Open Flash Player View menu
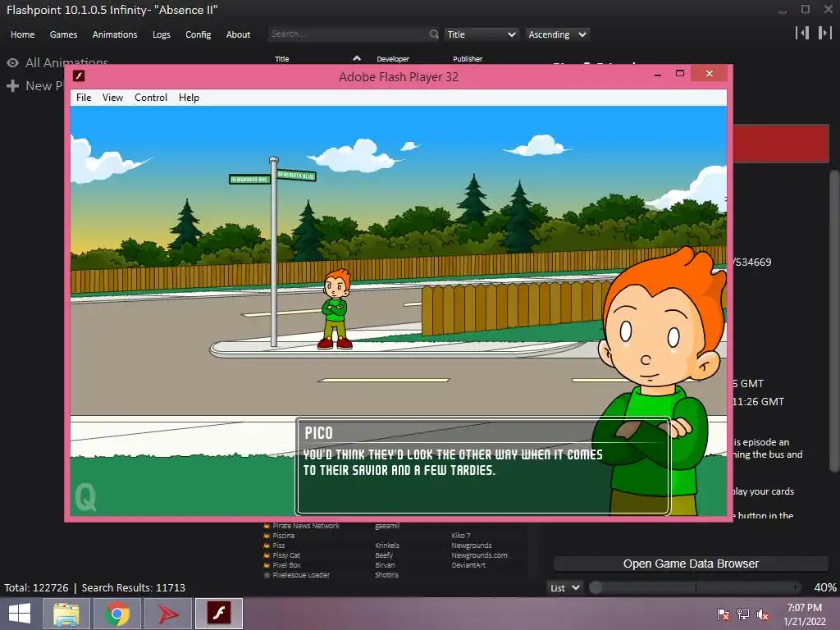 (112, 98)
